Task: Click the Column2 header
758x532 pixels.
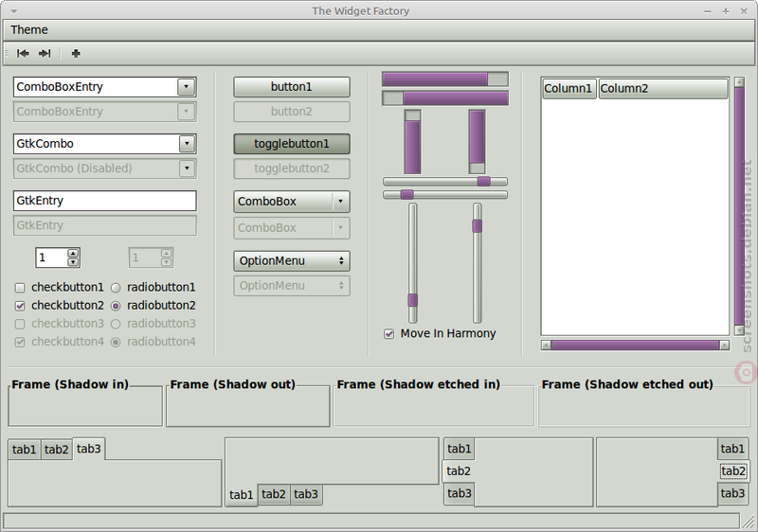Action: (663, 89)
